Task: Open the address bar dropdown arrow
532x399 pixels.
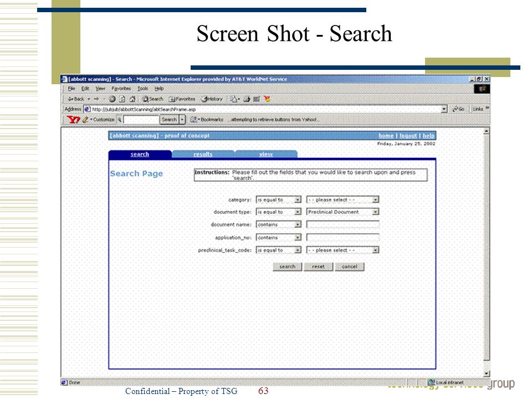Action: tap(444, 109)
